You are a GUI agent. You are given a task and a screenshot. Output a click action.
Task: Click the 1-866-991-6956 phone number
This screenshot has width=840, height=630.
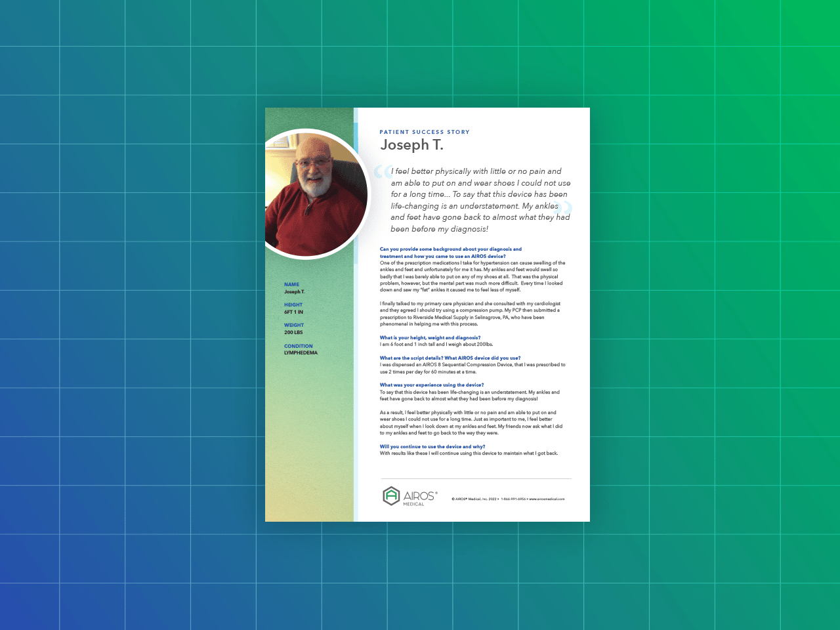pos(513,499)
